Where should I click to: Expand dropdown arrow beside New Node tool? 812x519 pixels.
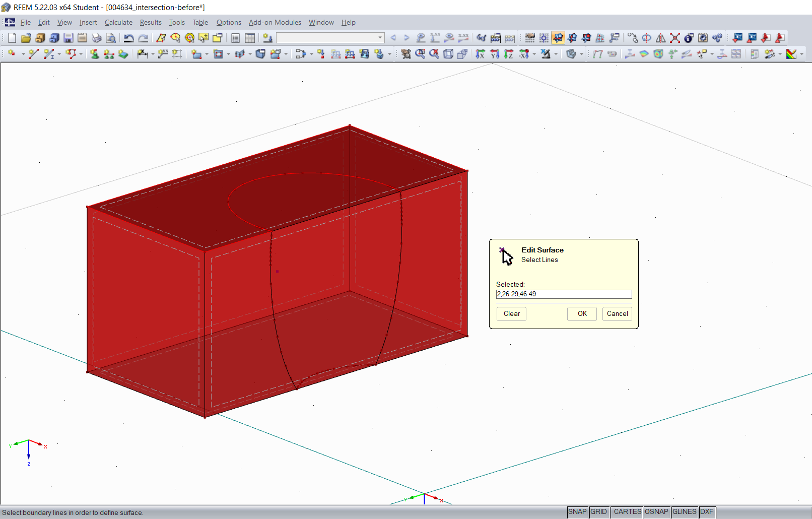(x=23, y=54)
